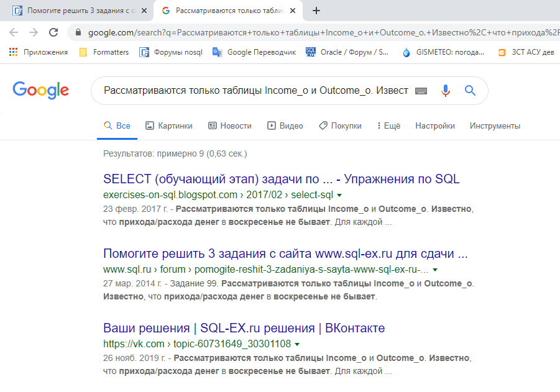Expand dropdown arrow next to www.sql.ru result
Screen dimensions: 560x392
click(435, 270)
